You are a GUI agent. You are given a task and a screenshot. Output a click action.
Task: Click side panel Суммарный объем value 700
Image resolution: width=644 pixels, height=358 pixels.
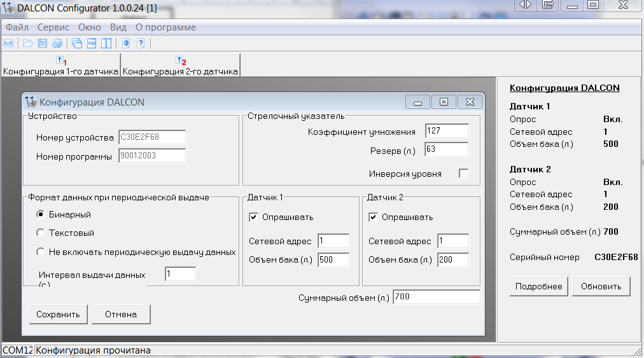point(611,231)
